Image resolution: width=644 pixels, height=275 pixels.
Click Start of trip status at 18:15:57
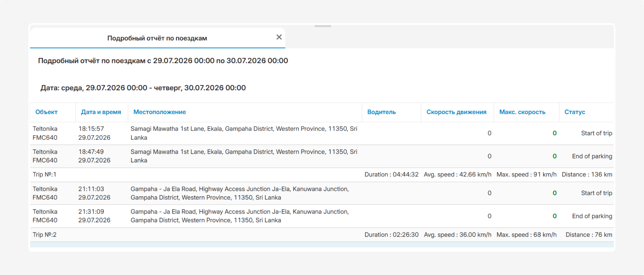[x=596, y=133]
